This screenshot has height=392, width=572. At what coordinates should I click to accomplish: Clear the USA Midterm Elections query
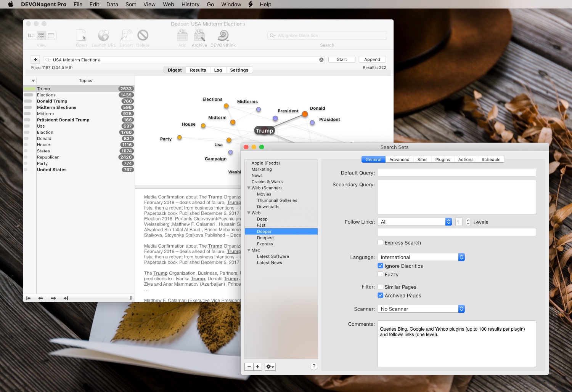[321, 60]
